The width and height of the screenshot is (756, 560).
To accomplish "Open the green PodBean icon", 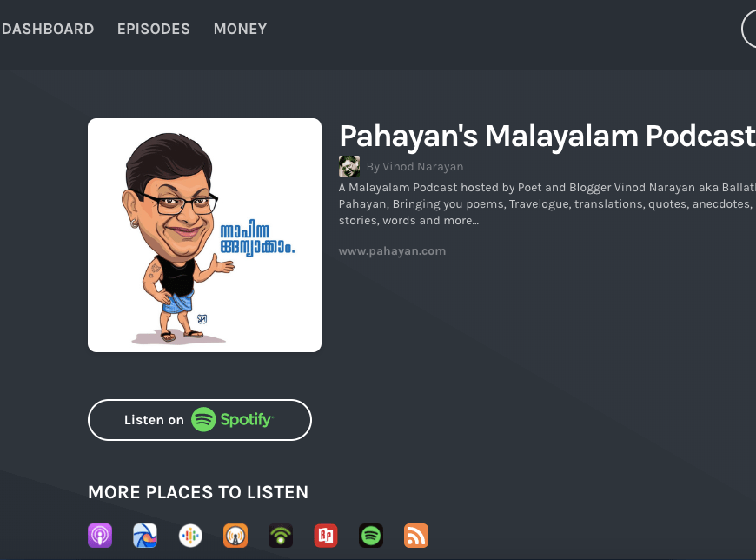I will click(x=281, y=536).
